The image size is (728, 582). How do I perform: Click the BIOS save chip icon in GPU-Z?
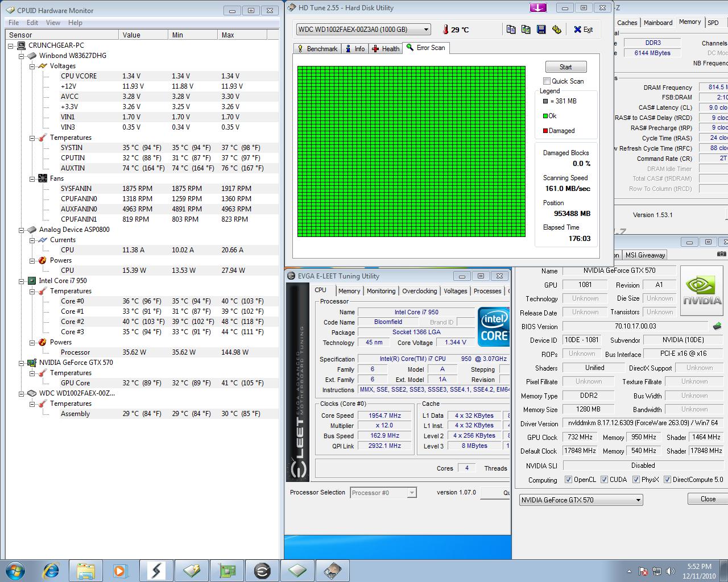pyautogui.click(x=717, y=326)
